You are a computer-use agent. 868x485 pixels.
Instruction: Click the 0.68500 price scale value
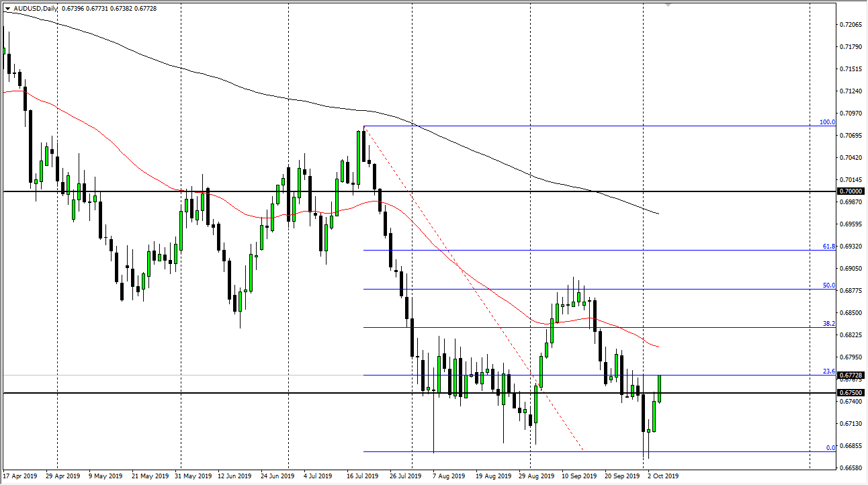tap(851, 313)
